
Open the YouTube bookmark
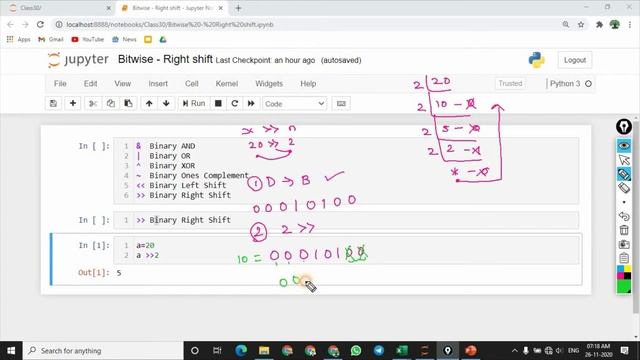(x=87, y=40)
